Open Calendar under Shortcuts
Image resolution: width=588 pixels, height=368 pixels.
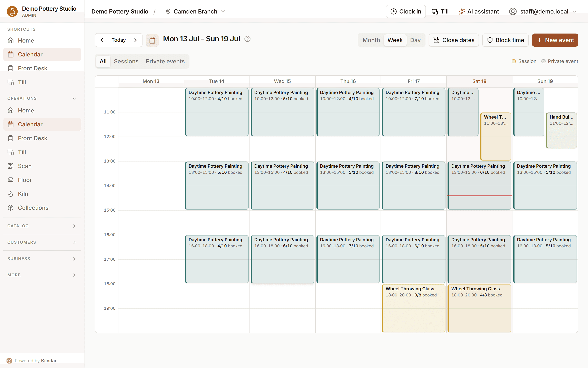tap(42, 54)
